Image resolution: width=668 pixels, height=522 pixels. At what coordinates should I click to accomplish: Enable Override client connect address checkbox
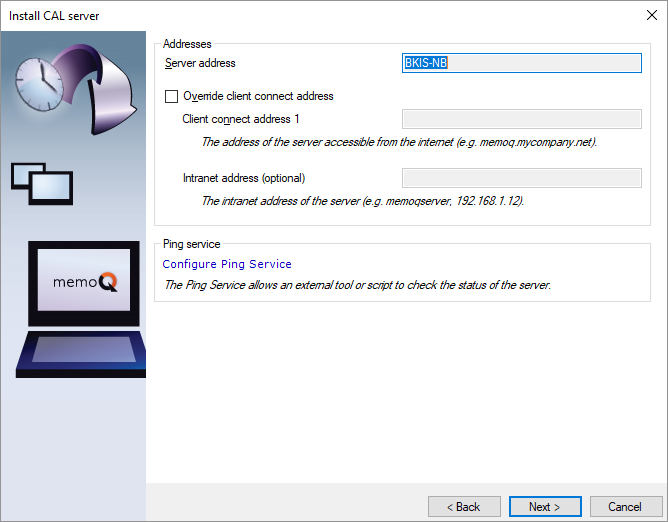tap(171, 96)
